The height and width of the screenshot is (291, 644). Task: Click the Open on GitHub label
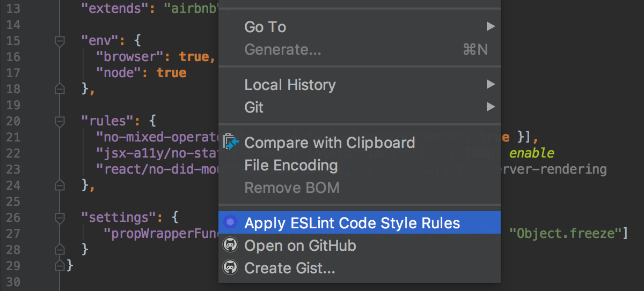point(300,245)
